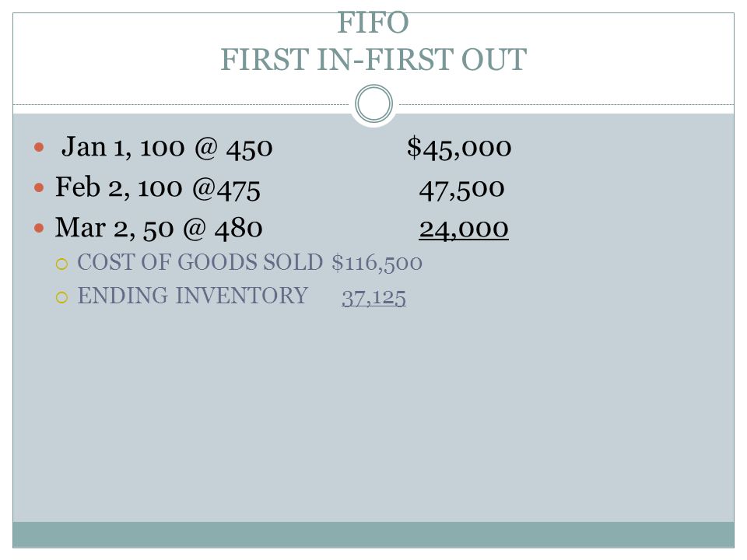This screenshot has height=560, width=747.
Task: Click the orange bullet beside Mar 2
Action: pyautogui.click(x=39, y=228)
